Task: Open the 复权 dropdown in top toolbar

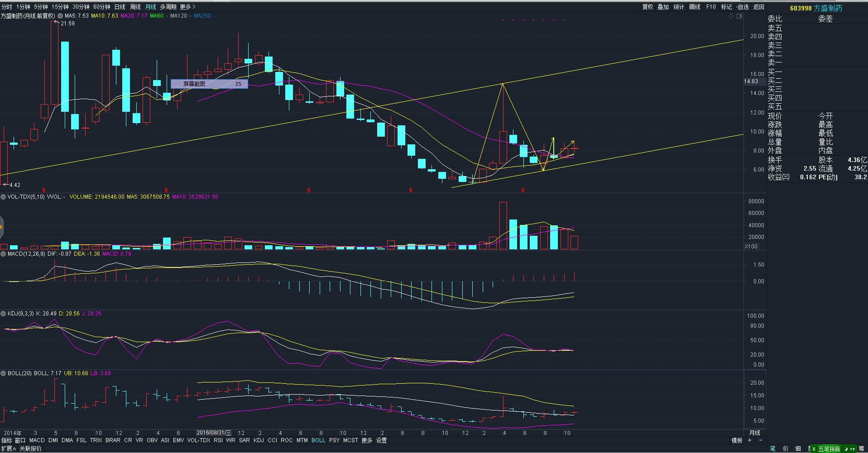Action: (647, 7)
